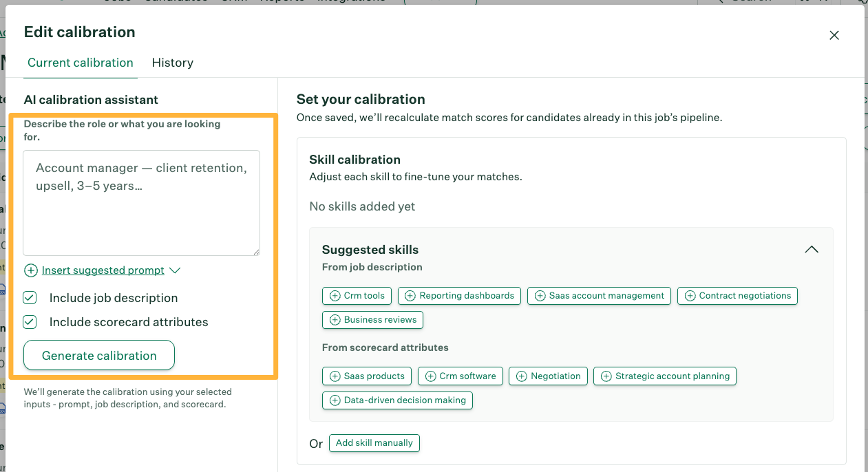Collapse the Suggested skills section
868x472 pixels.
(x=812, y=250)
